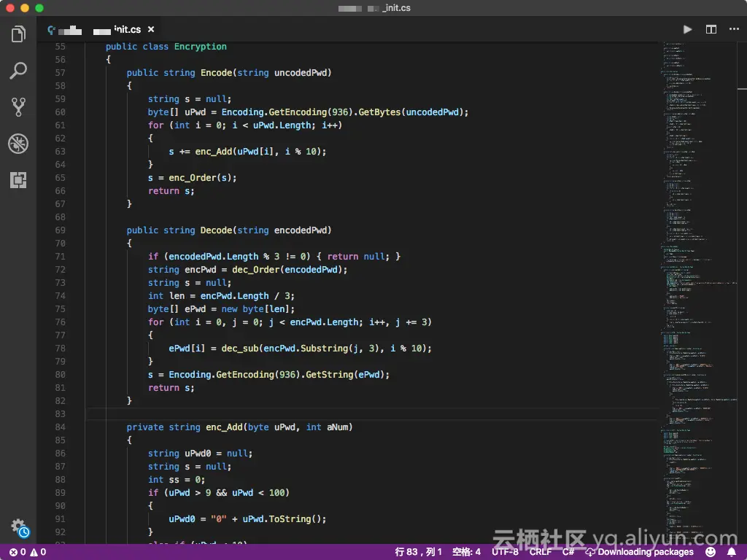This screenshot has width=747, height=560.
Task: Split the editor with the split icon
Action: point(711,29)
